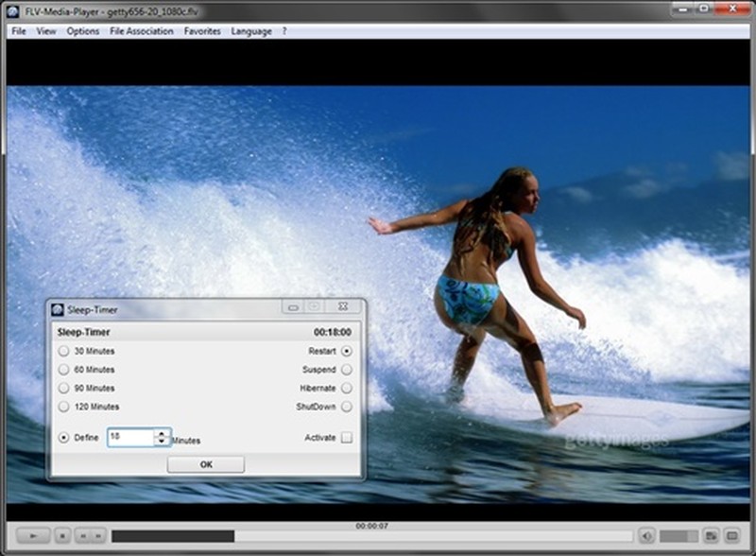Click the Sleep-Timer window icon
The image size is (756, 556).
click(x=57, y=307)
